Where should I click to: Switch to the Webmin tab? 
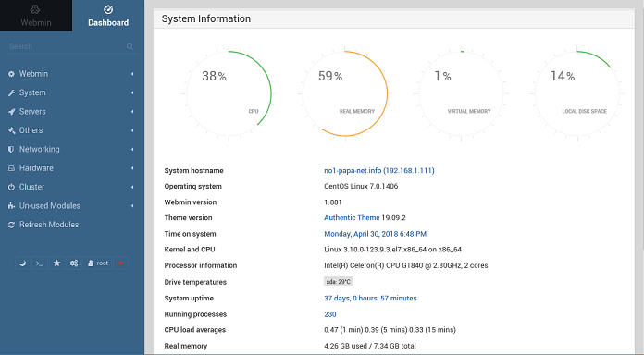coord(36,16)
